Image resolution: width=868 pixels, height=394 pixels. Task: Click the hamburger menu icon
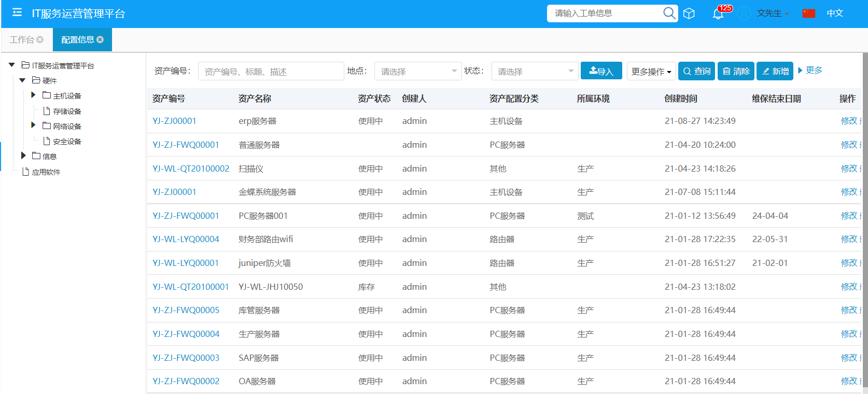[x=17, y=12]
